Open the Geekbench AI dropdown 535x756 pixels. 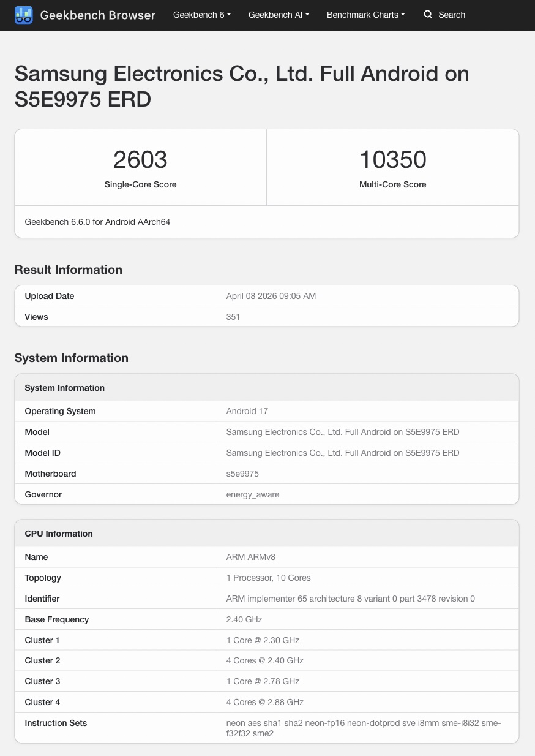[279, 15]
